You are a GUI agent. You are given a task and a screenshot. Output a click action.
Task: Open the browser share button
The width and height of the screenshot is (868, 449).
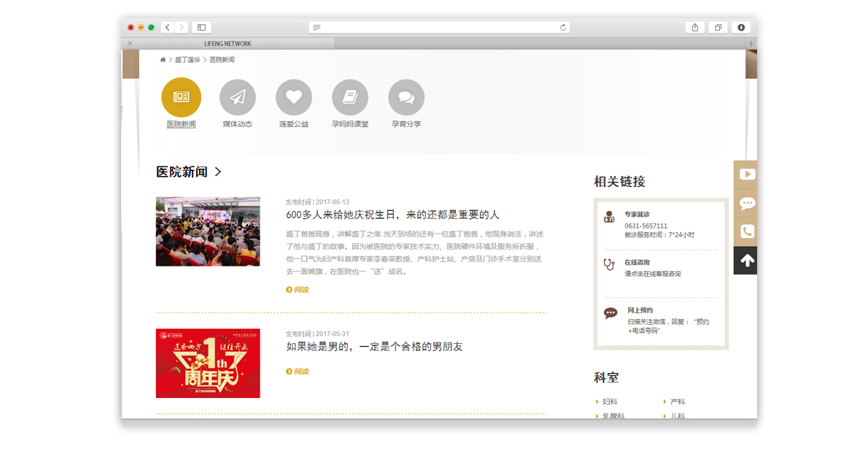point(694,27)
